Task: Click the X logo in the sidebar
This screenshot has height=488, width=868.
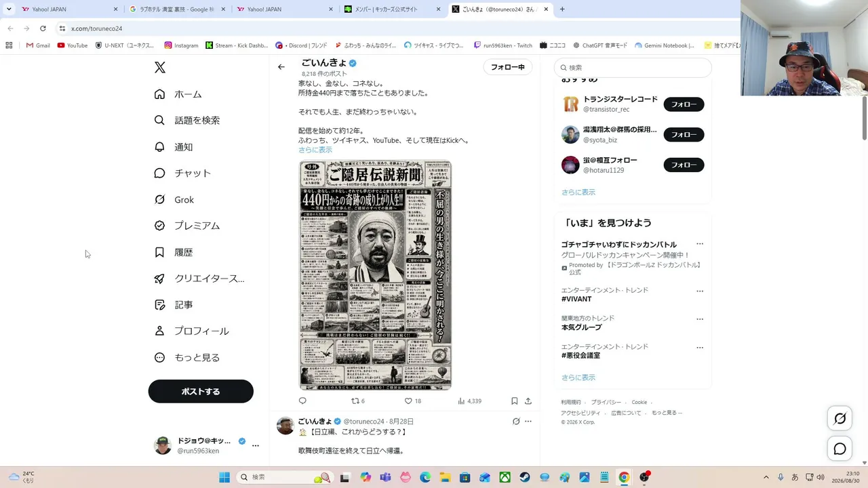Action: coord(160,67)
